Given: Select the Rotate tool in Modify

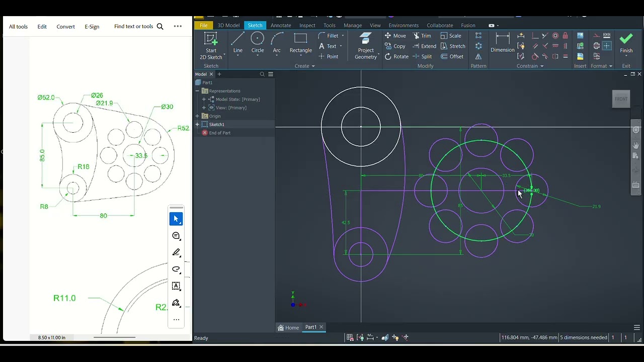Looking at the screenshot, I should [x=396, y=56].
